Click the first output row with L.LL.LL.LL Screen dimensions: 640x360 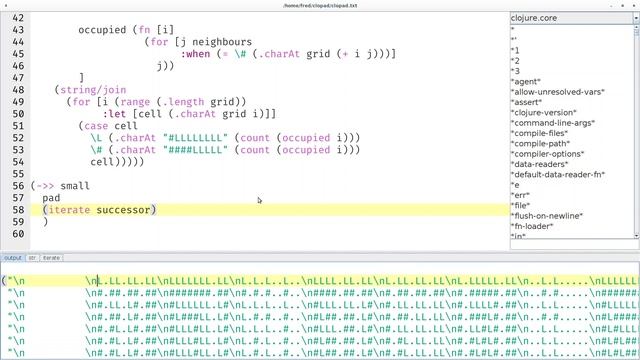tap(320, 281)
